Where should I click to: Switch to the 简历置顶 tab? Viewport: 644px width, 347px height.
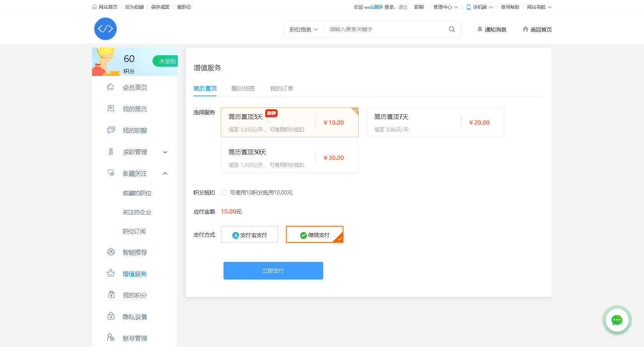pos(205,89)
